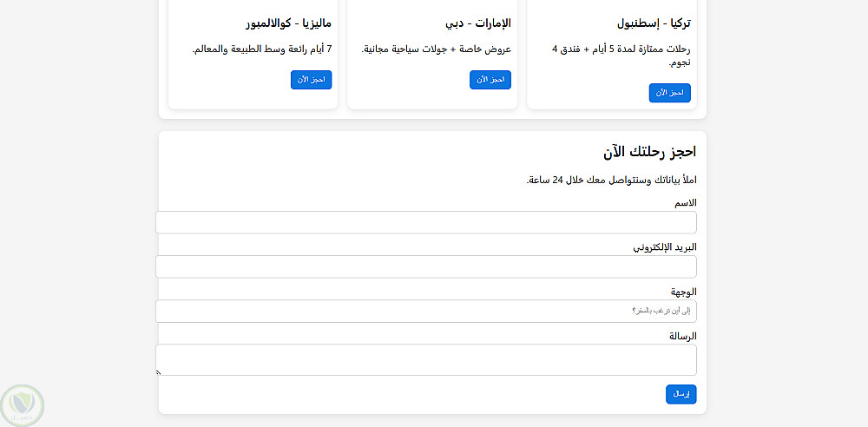The width and height of the screenshot is (868, 427).
Task: Click inside the الرسالة message textarea
Action: pyautogui.click(x=425, y=359)
